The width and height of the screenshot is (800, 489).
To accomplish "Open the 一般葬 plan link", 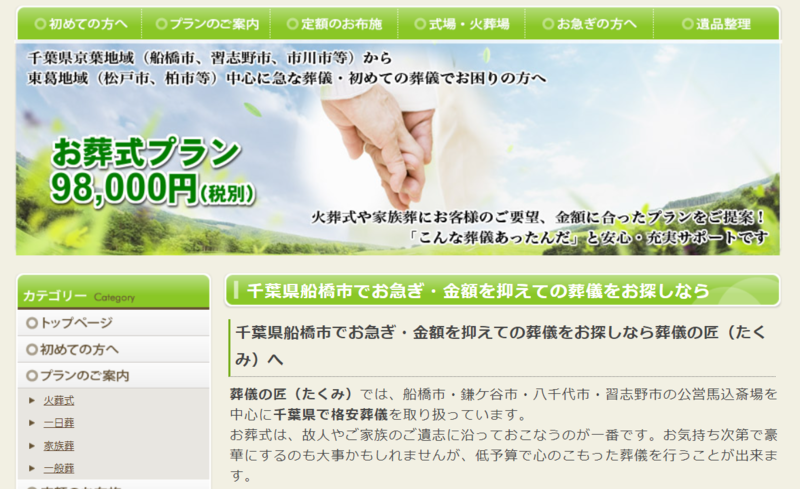I will click(59, 468).
